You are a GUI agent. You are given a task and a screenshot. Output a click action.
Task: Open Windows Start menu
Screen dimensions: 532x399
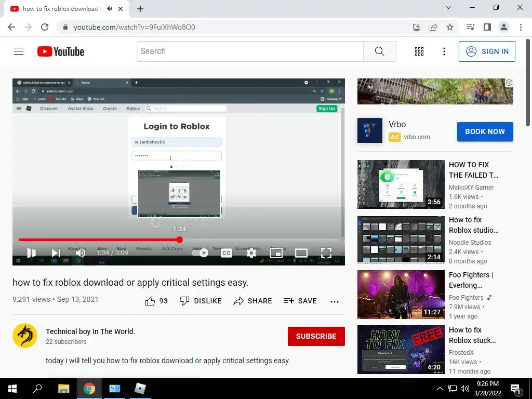click(x=12, y=389)
